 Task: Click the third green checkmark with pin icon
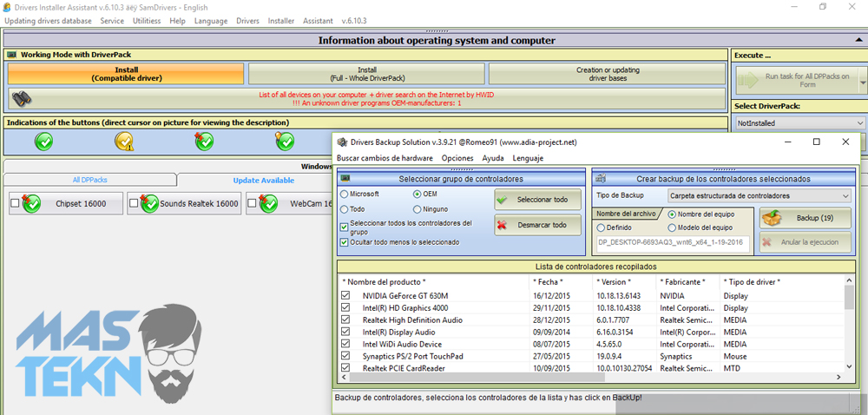click(x=204, y=142)
